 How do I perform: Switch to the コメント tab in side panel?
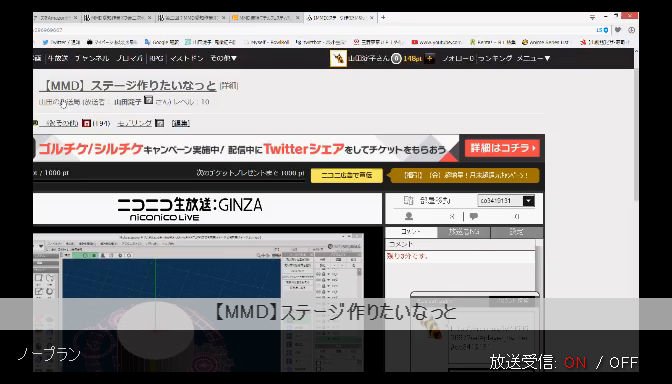411,232
